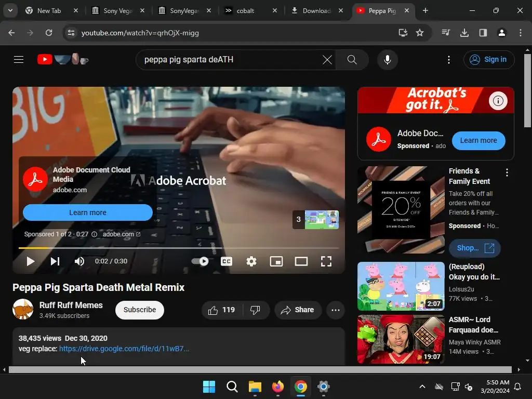Viewport: 532px width, 399px height.
Task: Open the Ruff Ruff Memes channel avatar
Action: [x=23, y=309]
